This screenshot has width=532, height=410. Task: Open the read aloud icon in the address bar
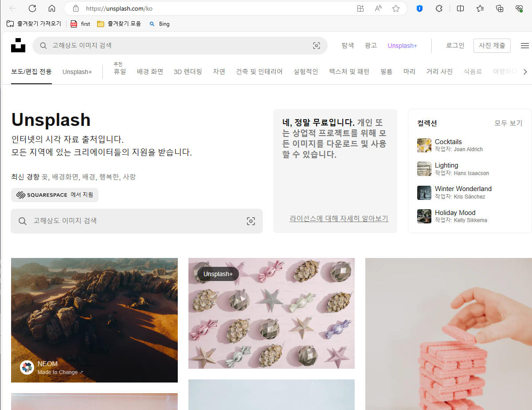click(x=378, y=8)
